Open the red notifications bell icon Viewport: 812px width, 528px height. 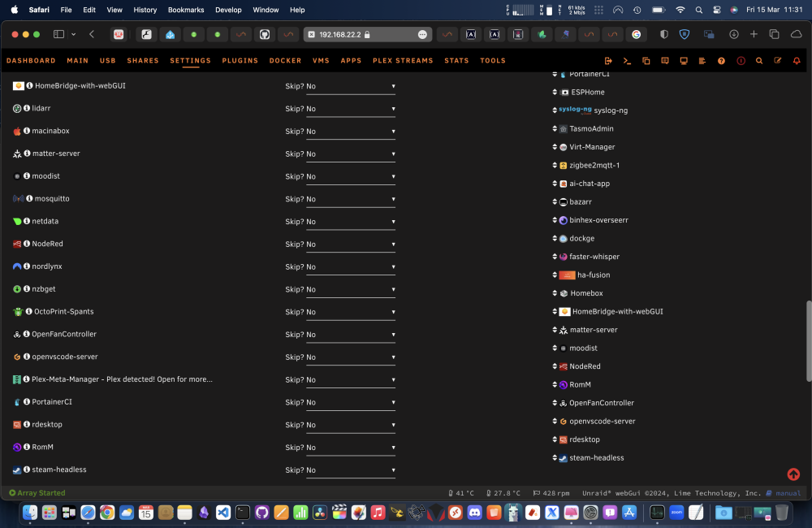point(797,61)
